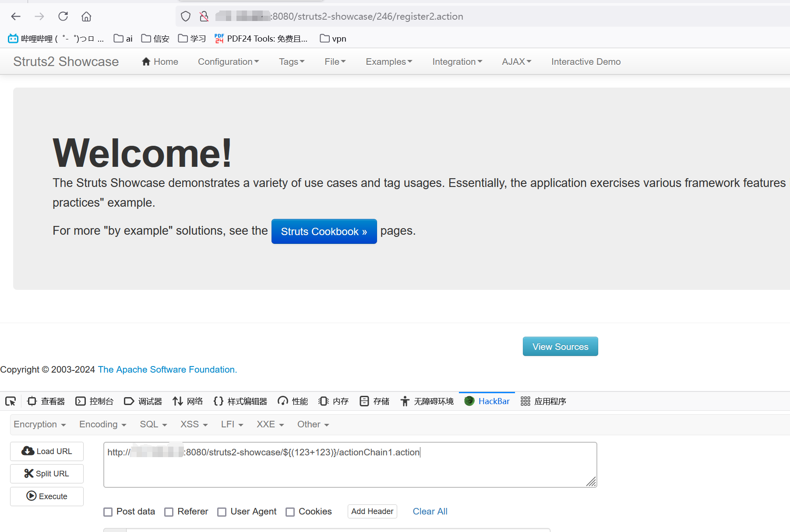Click the browser address bar URL
This screenshot has height=532, width=790.
pyautogui.click(x=339, y=17)
